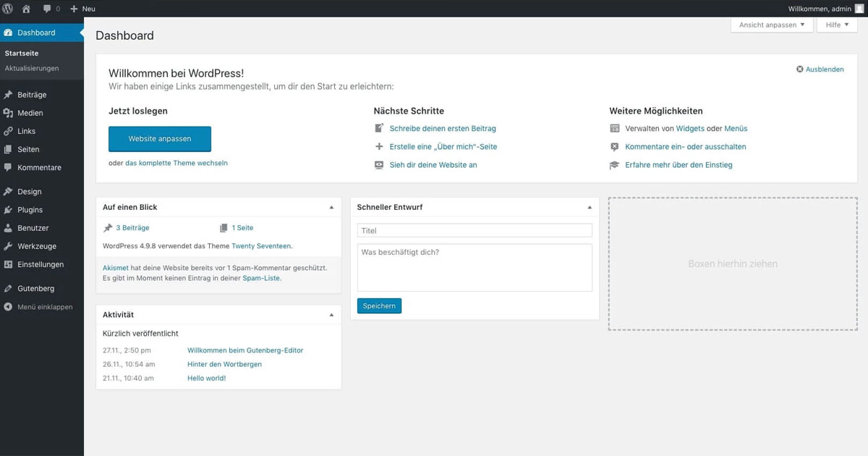Click the comments toggle icon beside Kommentare ein- oder ausschalten
Image resolution: width=868 pixels, height=456 pixels.
click(615, 146)
